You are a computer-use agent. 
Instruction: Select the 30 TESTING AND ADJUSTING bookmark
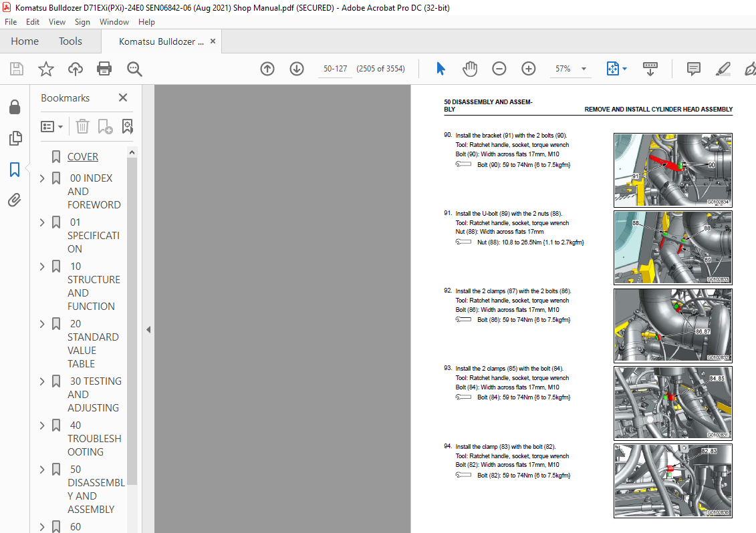94,394
